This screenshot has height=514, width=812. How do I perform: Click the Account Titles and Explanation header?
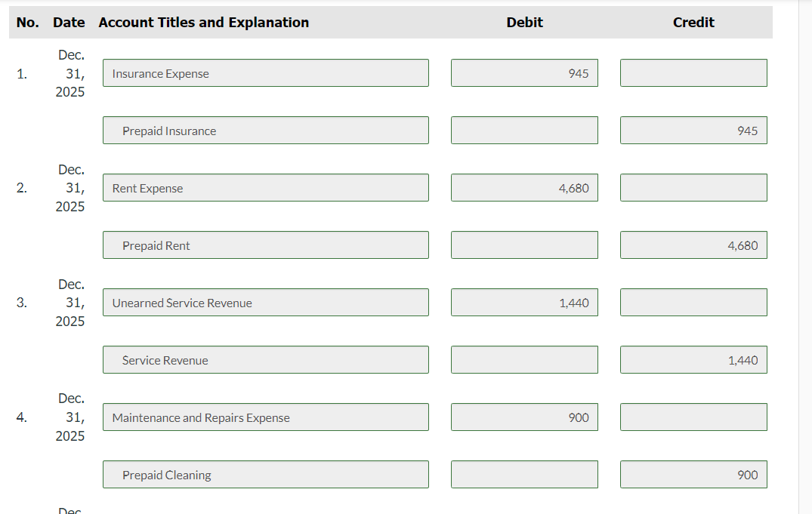pos(203,22)
